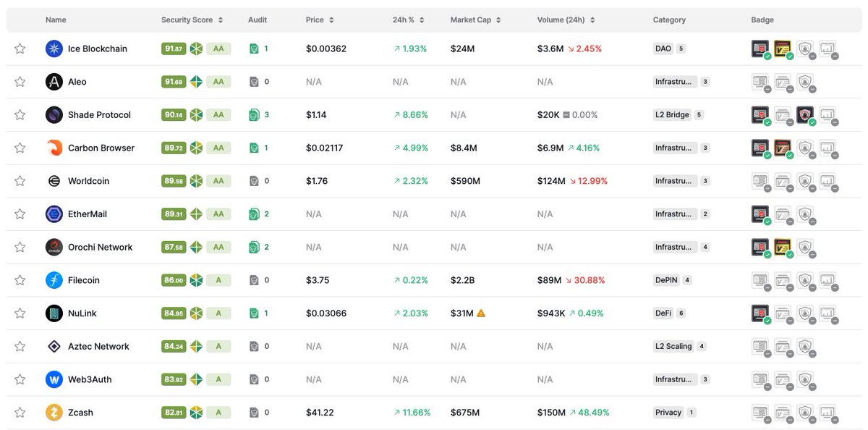The height and width of the screenshot is (430, 868).
Task: Click the Aztec Network logo icon
Action: click(x=54, y=347)
